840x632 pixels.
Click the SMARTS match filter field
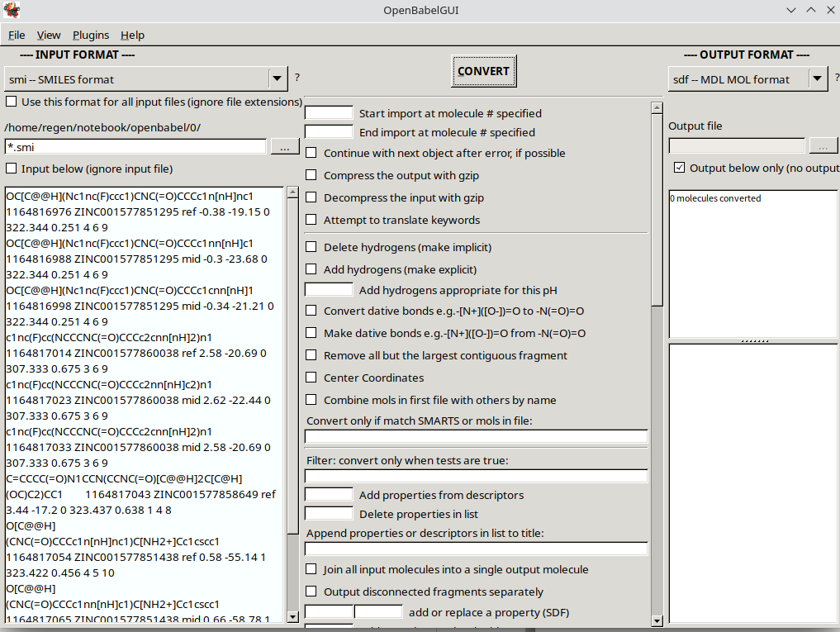click(477, 436)
